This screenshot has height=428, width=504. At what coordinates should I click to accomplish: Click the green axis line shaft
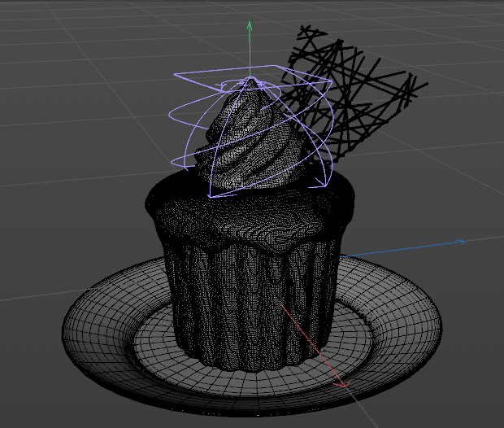pos(250,53)
